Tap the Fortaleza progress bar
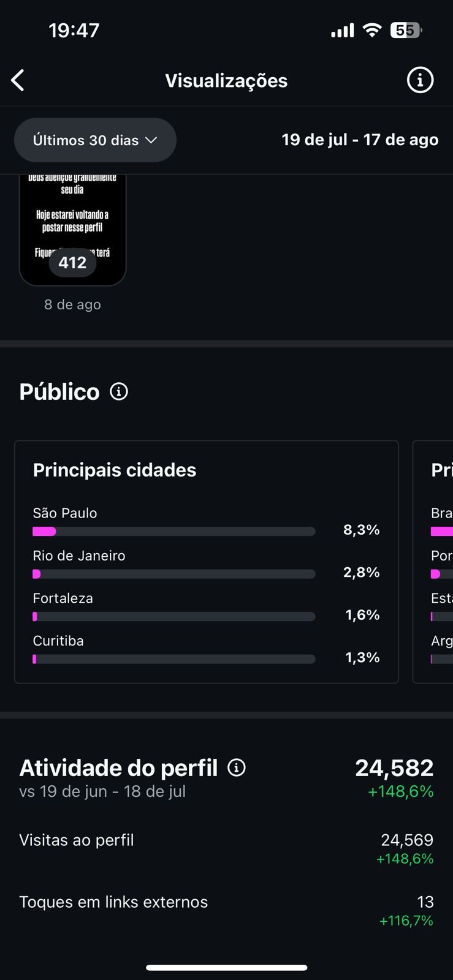This screenshot has width=453, height=980. [173, 617]
